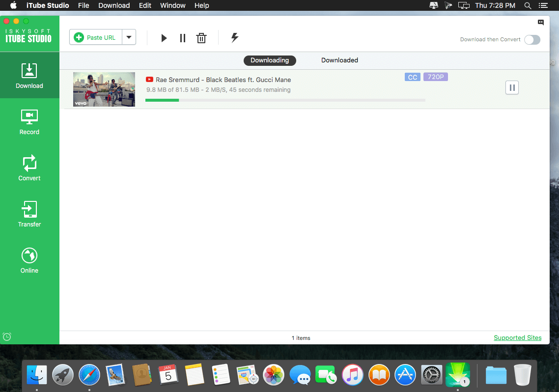
Task: Open Reminders from the dock
Action: (x=221, y=375)
